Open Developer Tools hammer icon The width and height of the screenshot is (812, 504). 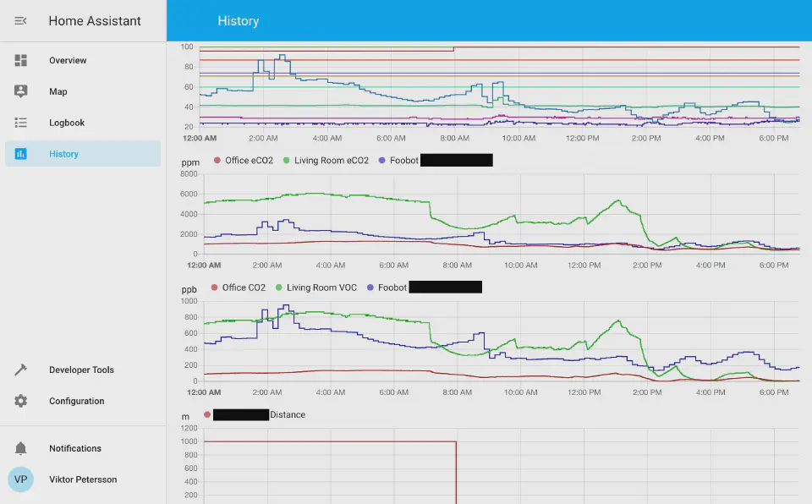coord(21,370)
